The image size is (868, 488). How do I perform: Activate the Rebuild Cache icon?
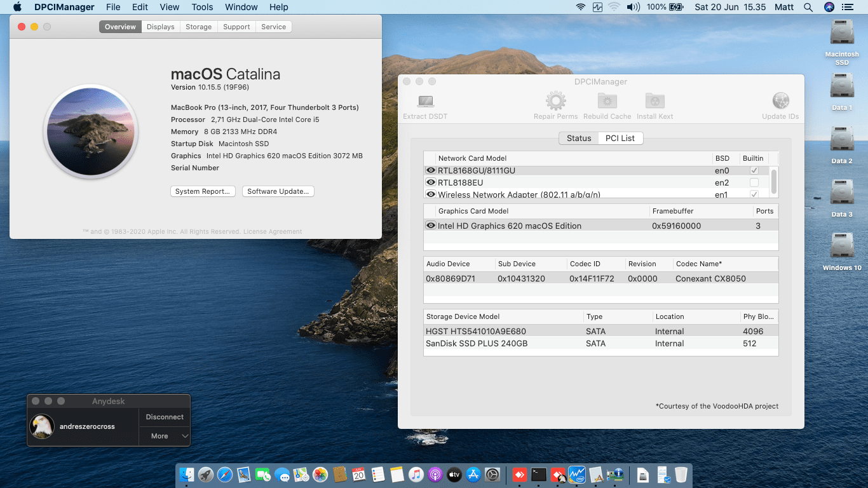point(606,100)
